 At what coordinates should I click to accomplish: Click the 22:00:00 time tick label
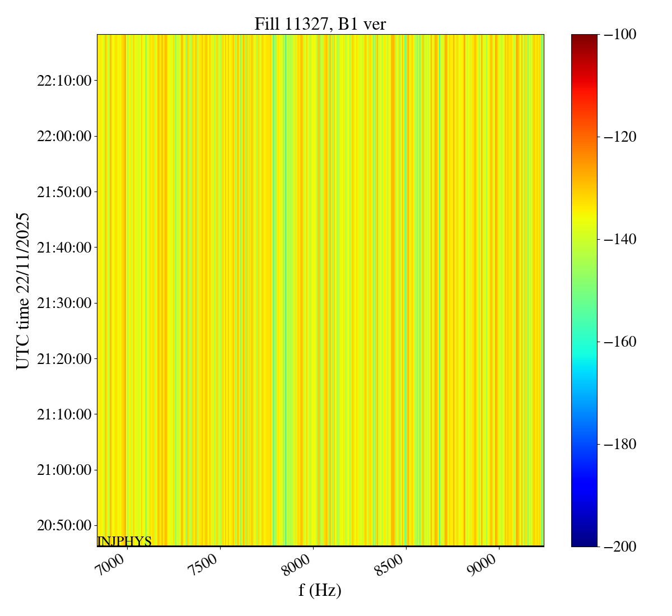tap(64, 136)
